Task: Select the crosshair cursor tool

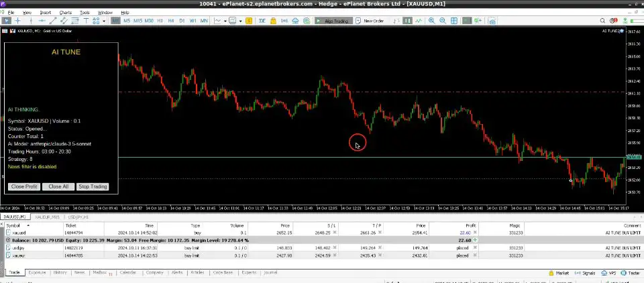Action: [19, 21]
